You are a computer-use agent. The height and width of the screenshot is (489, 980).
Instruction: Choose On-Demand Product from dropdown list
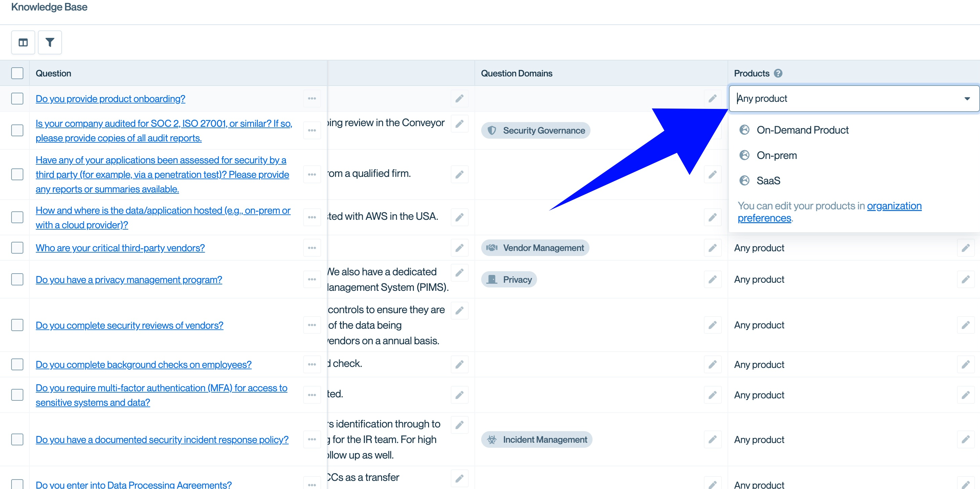coord(802,130)
